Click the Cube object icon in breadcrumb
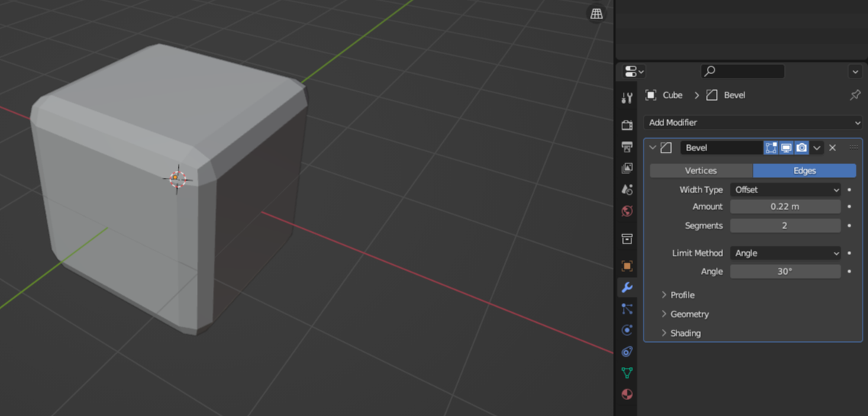 pyautogui.click(x=650, y=95)
